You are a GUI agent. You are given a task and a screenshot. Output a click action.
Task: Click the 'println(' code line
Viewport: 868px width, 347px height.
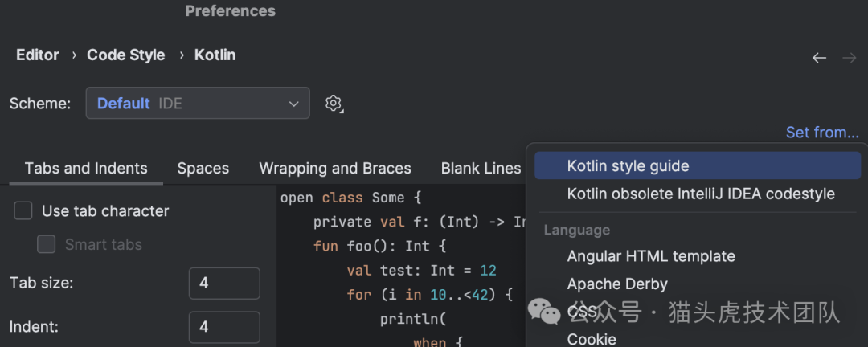(x=413, y=320)
